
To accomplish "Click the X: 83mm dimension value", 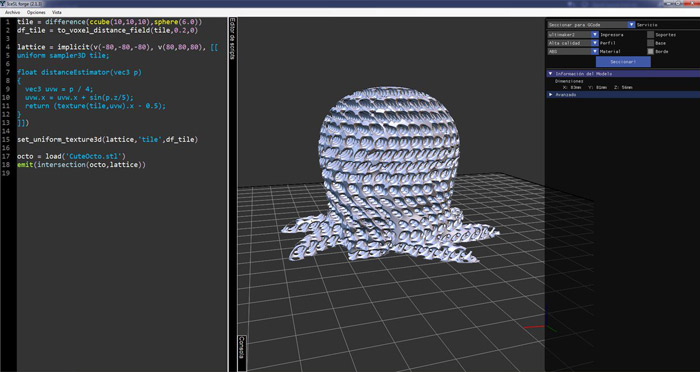I will [573, 88].
